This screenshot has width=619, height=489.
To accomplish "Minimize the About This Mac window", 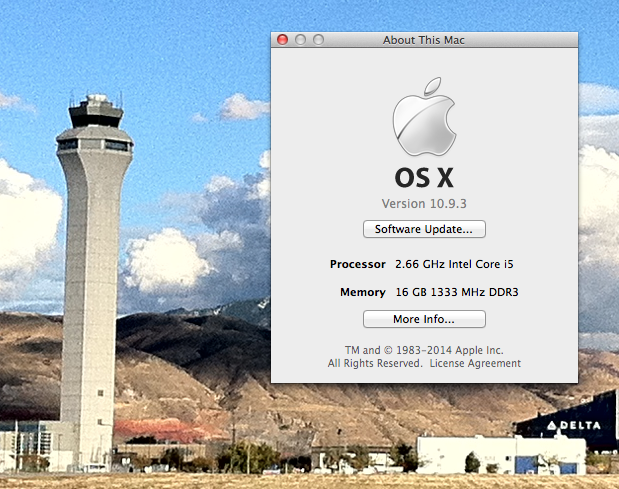I will 300,39.
